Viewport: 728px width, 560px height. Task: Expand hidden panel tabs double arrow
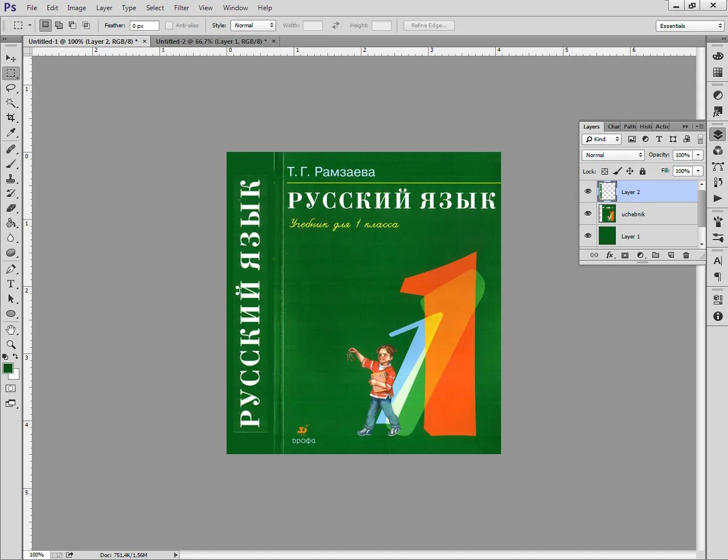click(685, 126)
